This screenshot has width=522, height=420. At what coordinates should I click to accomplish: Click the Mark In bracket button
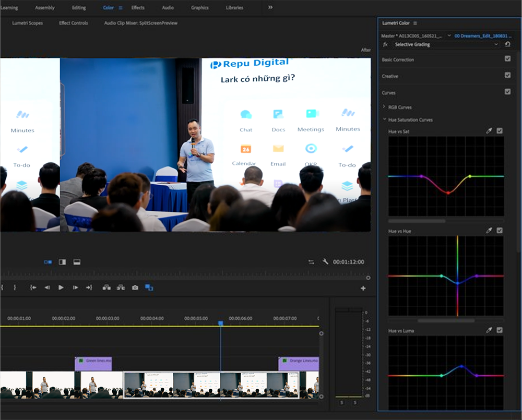tap(2, 287)
